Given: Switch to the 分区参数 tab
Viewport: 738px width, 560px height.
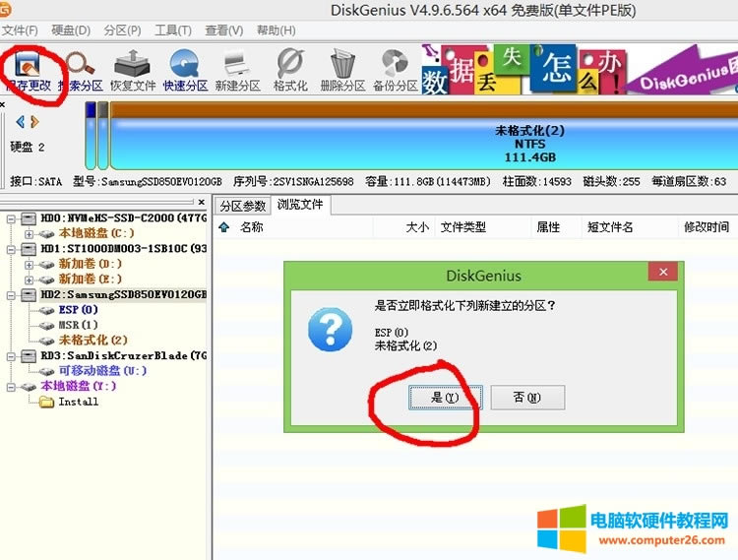Looking at the screenshot, I should coord(242,206).
